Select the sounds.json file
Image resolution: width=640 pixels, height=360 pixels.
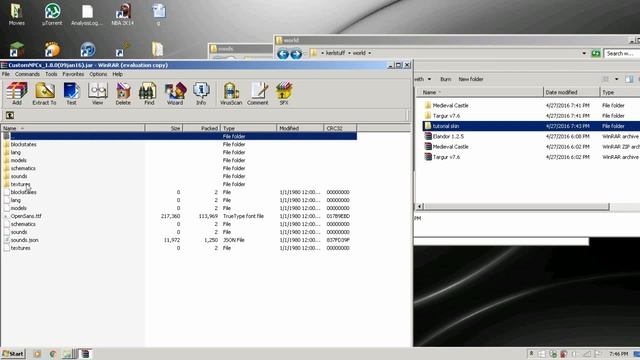pyautogui.click(x=180, y=240)
